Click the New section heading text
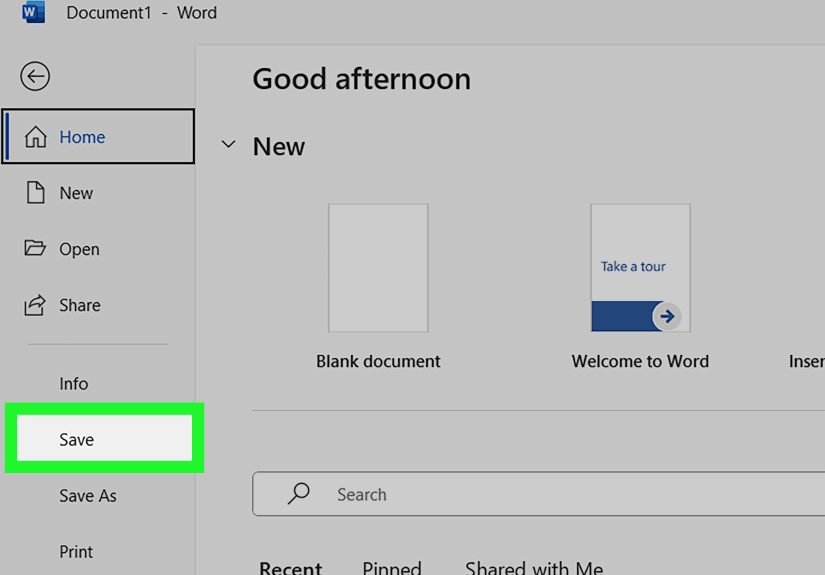 coord(278,146)
